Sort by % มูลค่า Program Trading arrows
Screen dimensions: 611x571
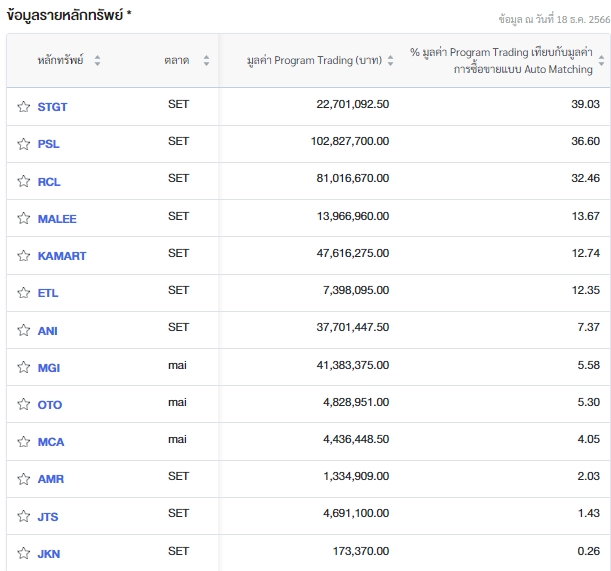click(601, 60)
